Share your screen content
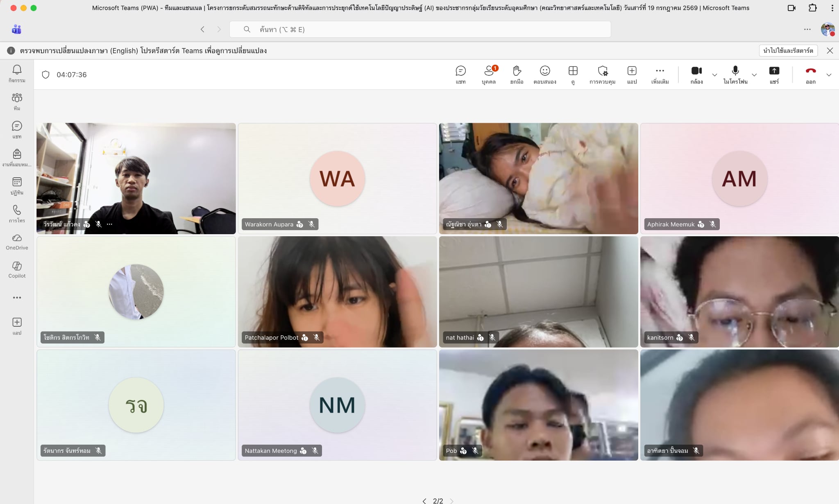Viewport: 839px width, 504px height. pyautogui.click(x=774, y=75)
